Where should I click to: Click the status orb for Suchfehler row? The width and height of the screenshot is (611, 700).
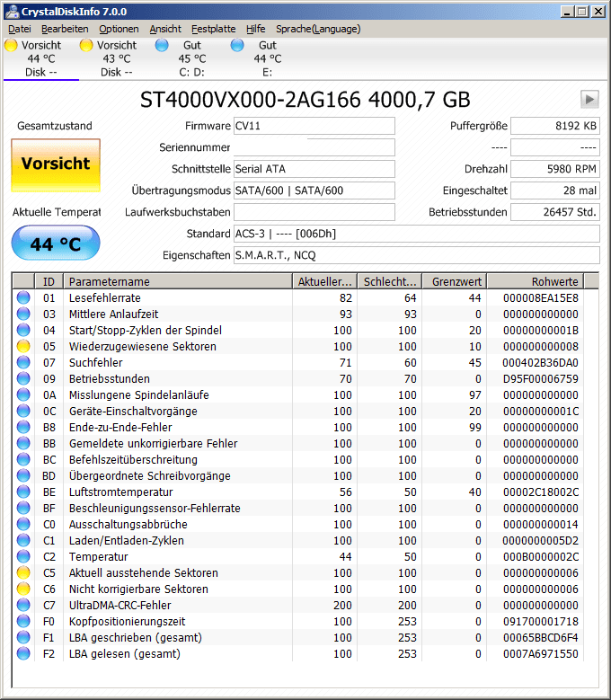[23, 362]
